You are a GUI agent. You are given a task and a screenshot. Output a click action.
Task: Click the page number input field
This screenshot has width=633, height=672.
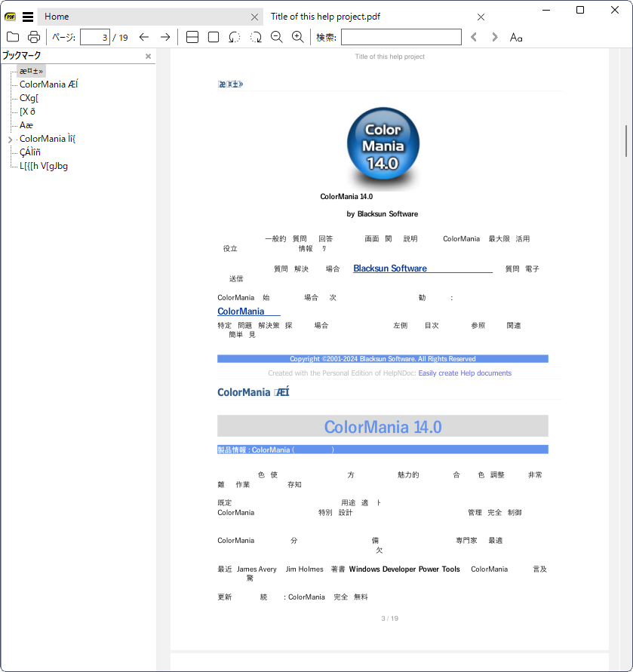pyautogui.click(x=95, y=37)
